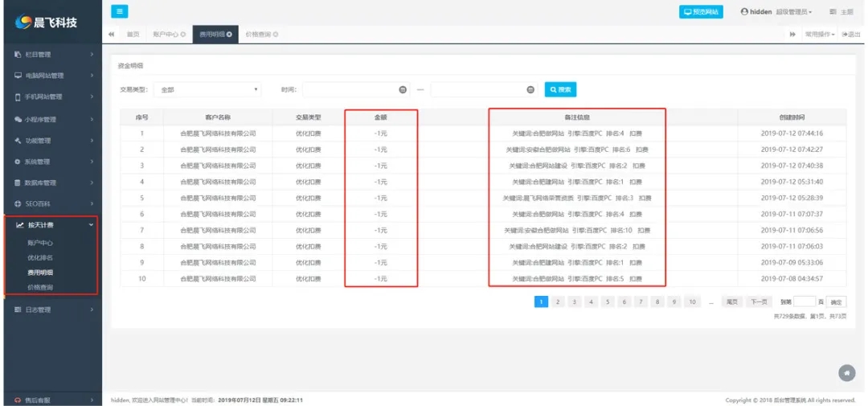Click the end-date calendar picker icon
The height and width of the screenshot is (406, 868).
pyautogui.click(x=530, y=90)
